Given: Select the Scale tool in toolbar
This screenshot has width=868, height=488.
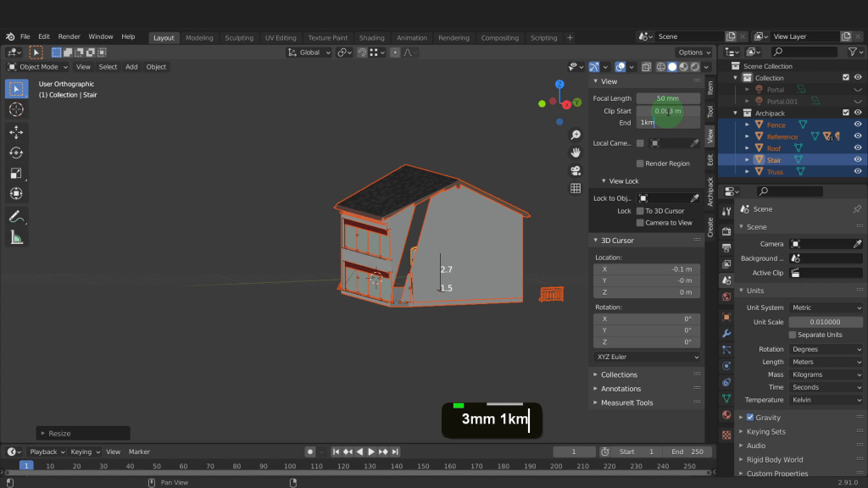Looking at the screenshot, I should [16, 173].
